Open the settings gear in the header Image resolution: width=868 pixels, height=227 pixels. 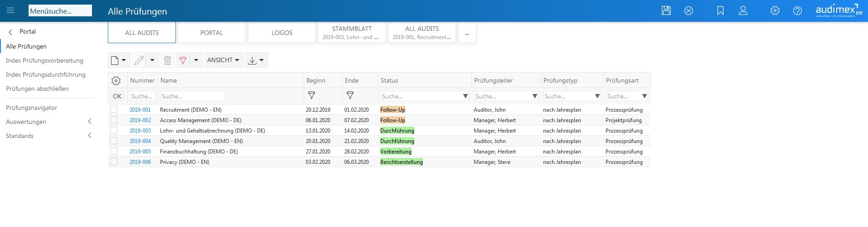pos(775,11)
